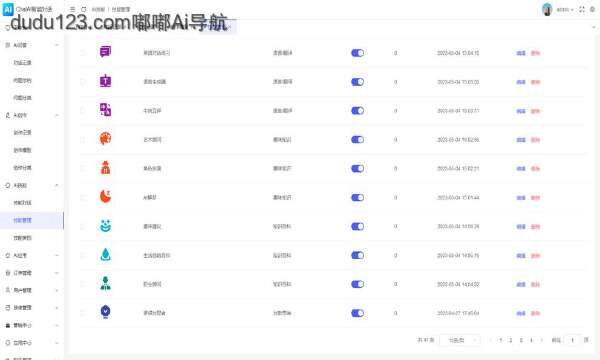Go to page 2 in pagination
Viewport: 600px width, 360px height.
[510, 340]
